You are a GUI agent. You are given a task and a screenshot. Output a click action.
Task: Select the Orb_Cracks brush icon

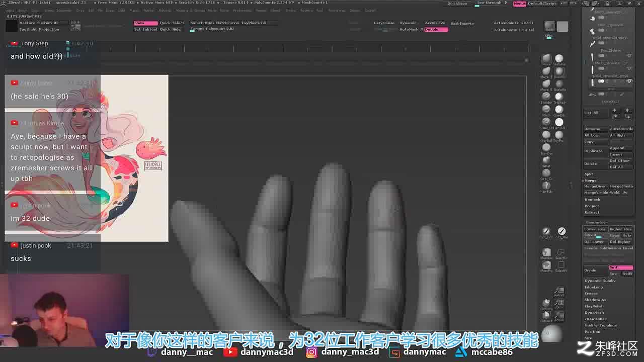click(546, 174)
